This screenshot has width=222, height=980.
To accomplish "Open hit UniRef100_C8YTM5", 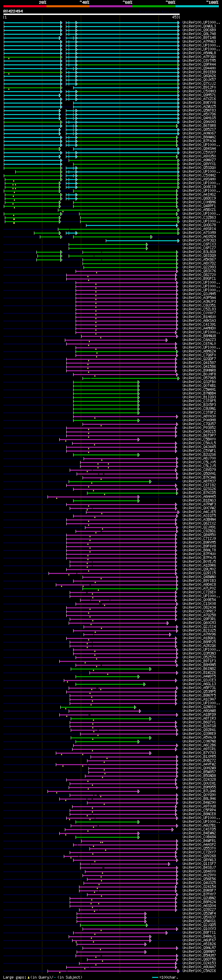I will pos(199,60).
